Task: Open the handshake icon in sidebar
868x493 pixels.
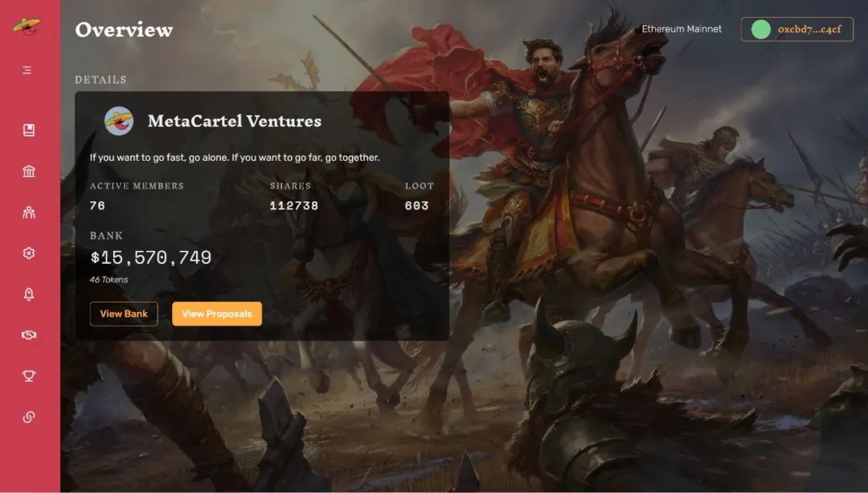Action: coord(29,335)
